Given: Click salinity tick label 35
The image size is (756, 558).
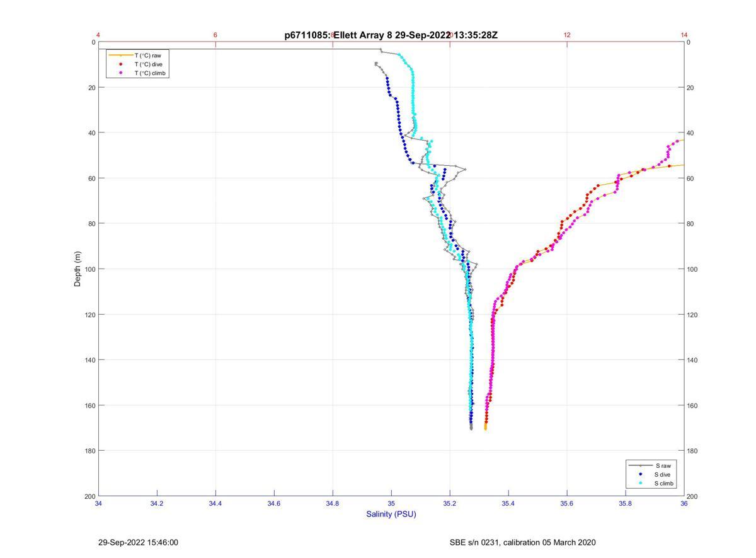Looking at the screenshot, I should tap(391, 503).
